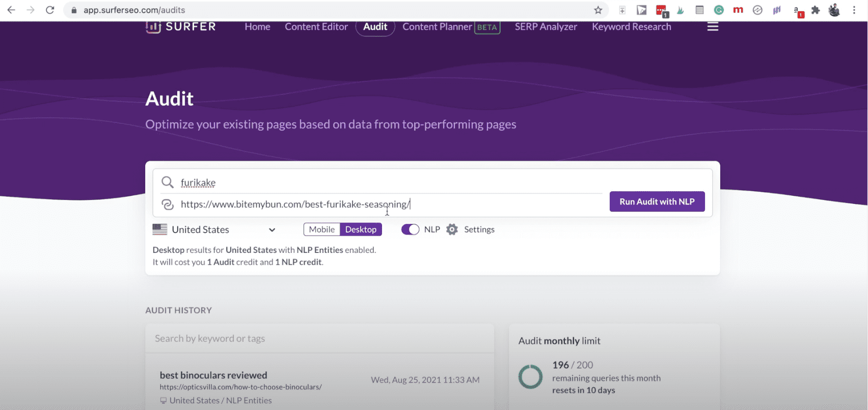Click the BETA badge

coord(487,28)
